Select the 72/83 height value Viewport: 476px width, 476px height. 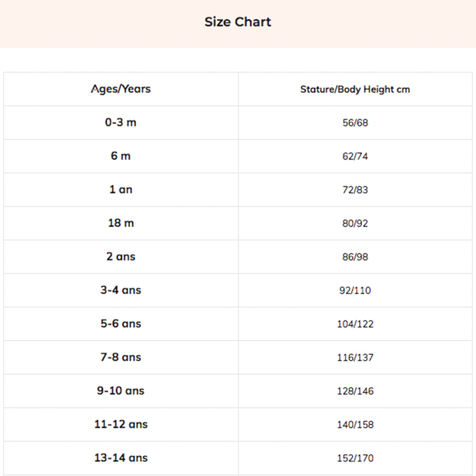click(355, 190)
